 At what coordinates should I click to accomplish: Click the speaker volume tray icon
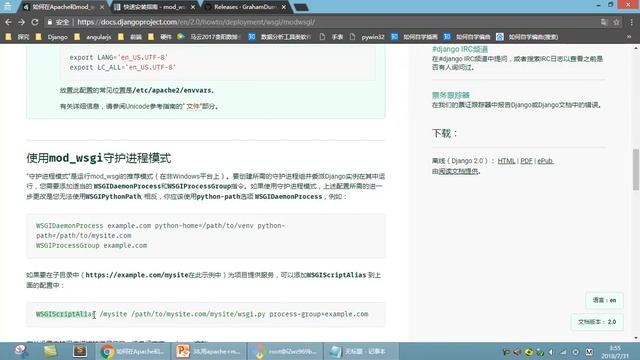tap(517, 352)
